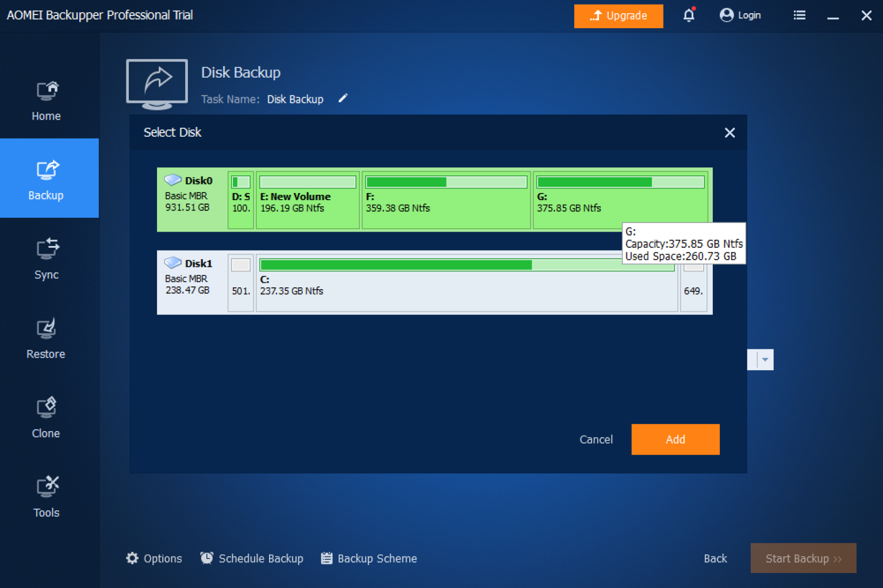Click the notification bell icon
The image size is (883, 588).
[x=689, y=16]
